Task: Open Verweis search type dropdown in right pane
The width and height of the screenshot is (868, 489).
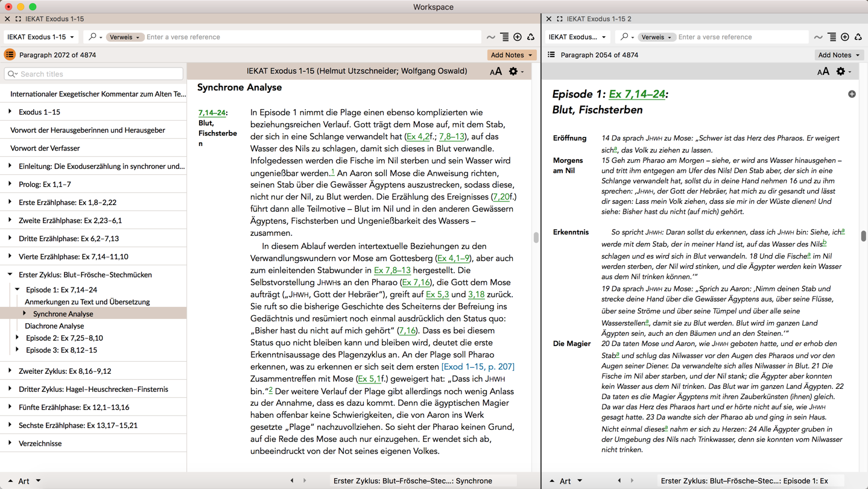Action: [657, 37]
